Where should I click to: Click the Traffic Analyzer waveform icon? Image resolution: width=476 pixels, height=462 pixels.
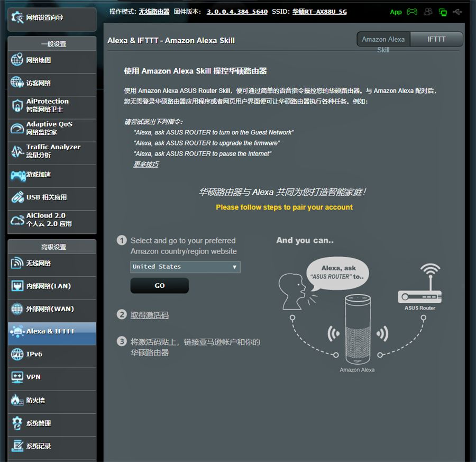tap(17, 151)
